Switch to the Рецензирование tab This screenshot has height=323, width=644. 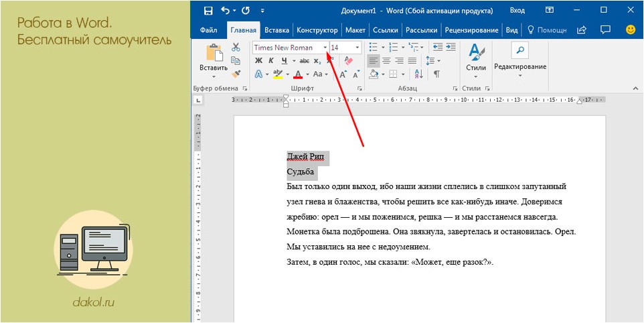(471, 30)
